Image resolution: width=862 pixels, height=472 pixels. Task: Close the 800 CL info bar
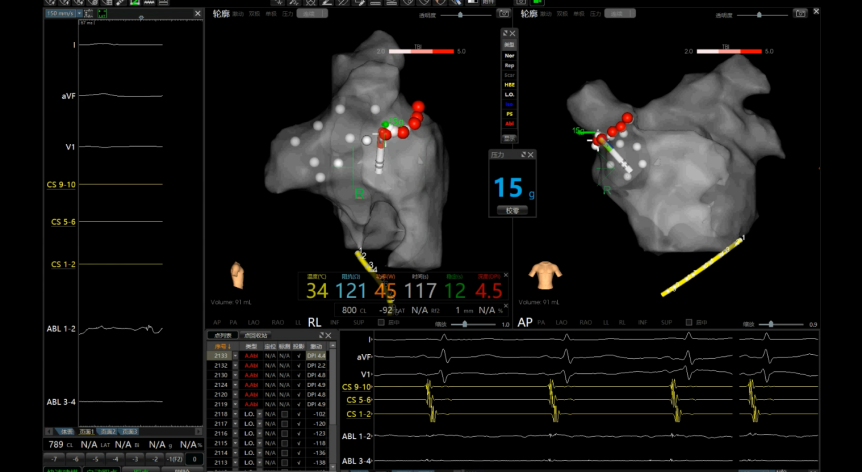506,305
